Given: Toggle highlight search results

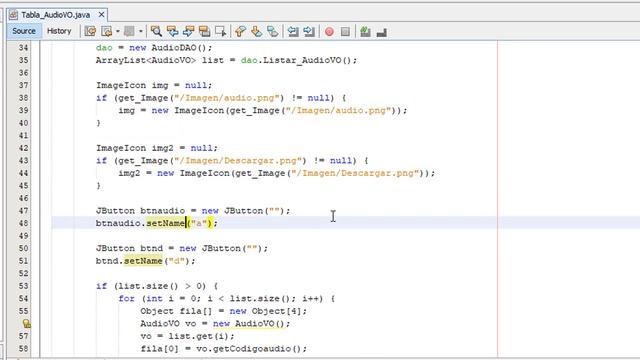Looking at the screenshot, I should 204,31.
